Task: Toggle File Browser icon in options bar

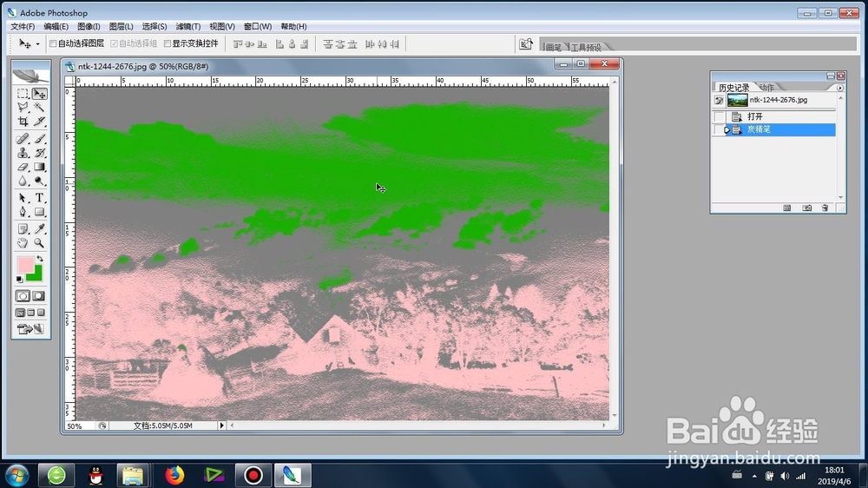Action: click(x=525, y=43)
